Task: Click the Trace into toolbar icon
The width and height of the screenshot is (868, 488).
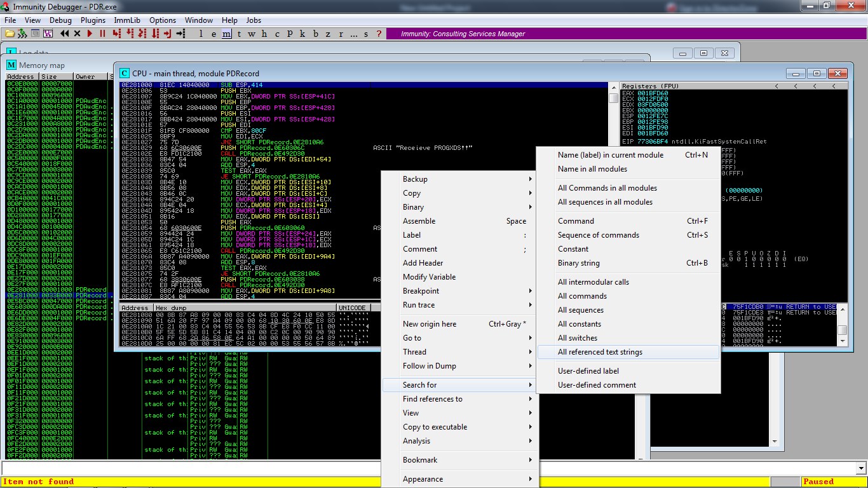Action: (x=143, y=34)
